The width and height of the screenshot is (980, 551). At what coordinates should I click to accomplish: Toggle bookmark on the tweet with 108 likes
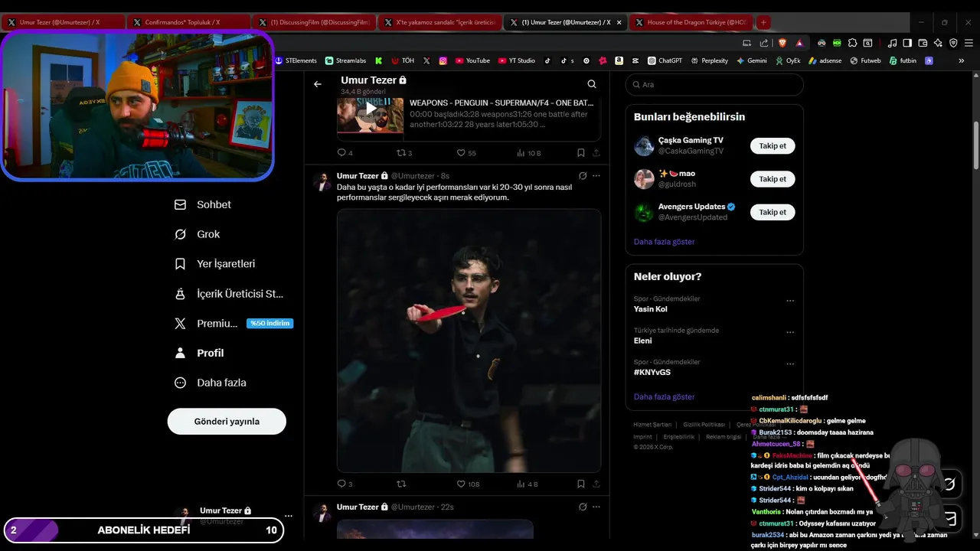coord(581,484)
